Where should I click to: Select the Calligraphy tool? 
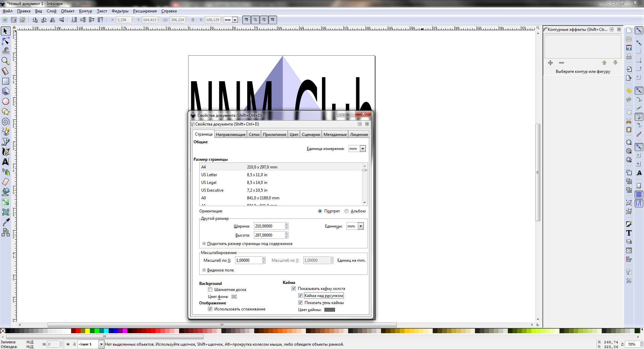coord(5,152)
